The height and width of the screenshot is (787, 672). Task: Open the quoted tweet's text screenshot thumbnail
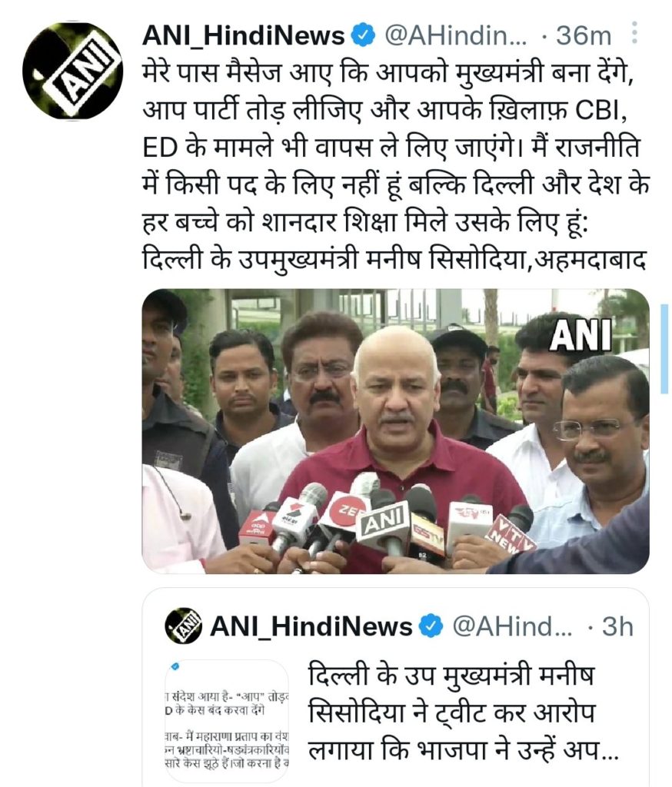click(227, 719)
